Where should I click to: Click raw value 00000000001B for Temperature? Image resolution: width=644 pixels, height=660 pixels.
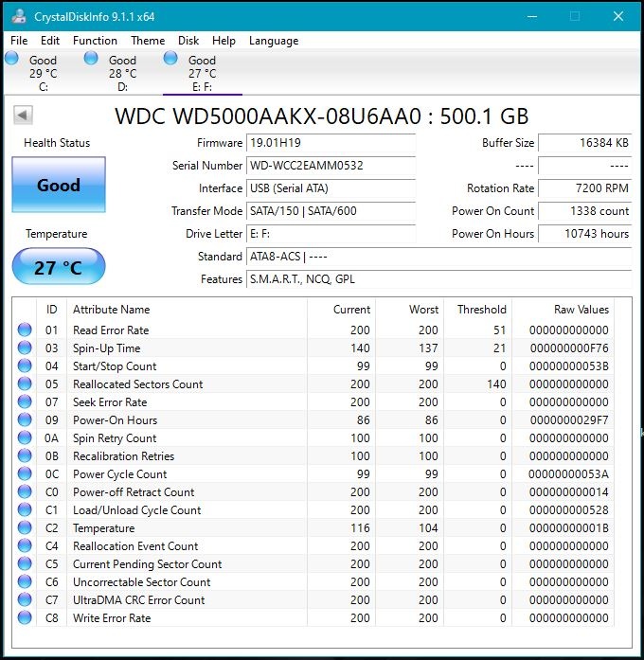click(569, 527)
